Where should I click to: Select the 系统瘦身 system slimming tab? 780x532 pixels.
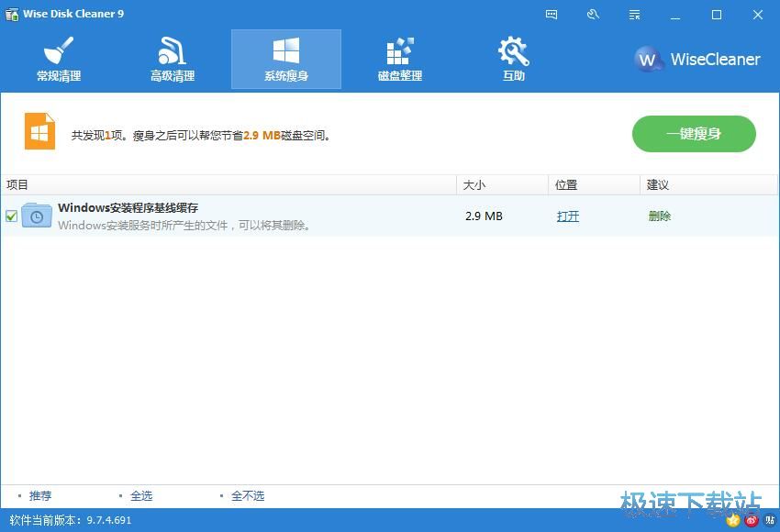pyautogui.click(x=286, y=60)
